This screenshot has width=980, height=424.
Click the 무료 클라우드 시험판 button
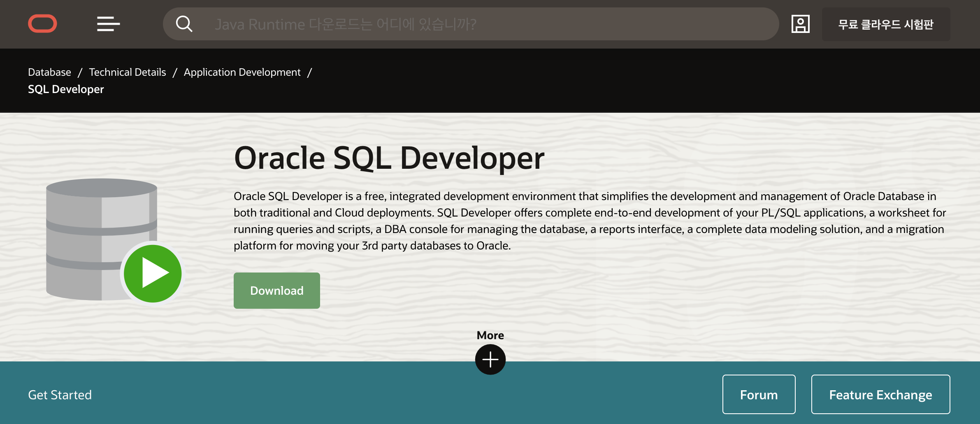tap(886, 24)
